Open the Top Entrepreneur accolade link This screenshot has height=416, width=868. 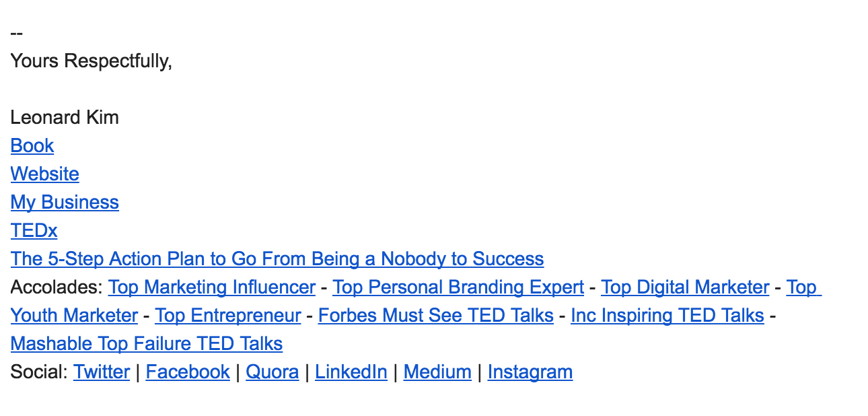(228, 316)
